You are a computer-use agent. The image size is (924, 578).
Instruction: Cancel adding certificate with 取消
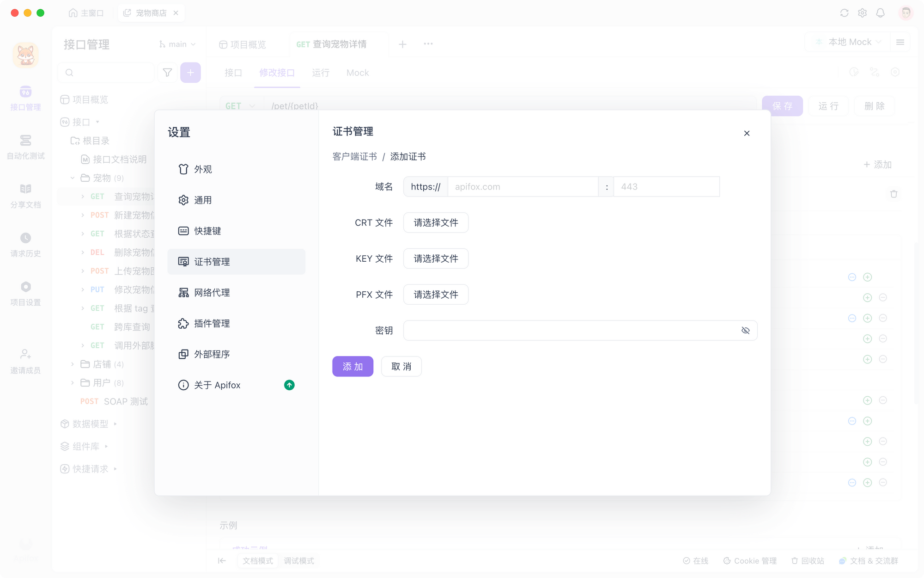[401, 367]
